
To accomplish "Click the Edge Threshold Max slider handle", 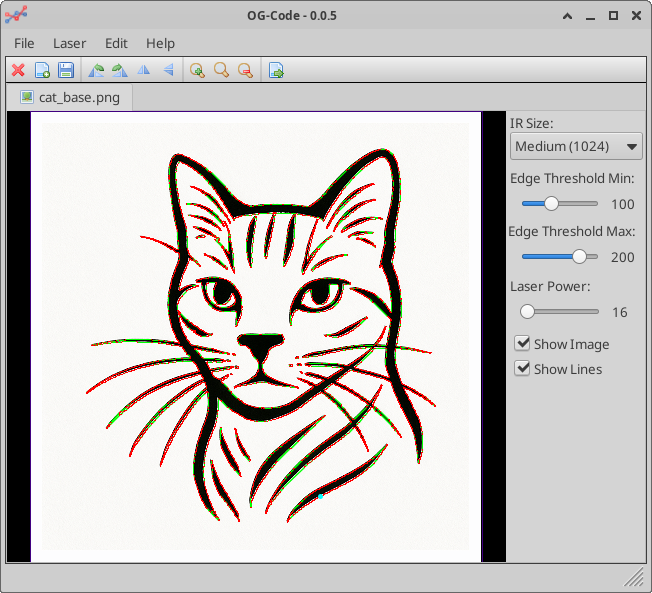I will click(x=579, y=257).
